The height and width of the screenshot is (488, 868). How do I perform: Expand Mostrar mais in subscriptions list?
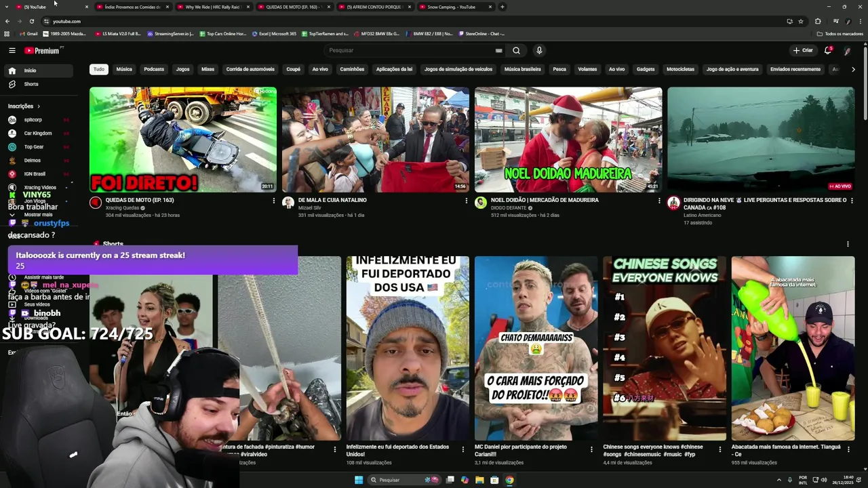39,214
